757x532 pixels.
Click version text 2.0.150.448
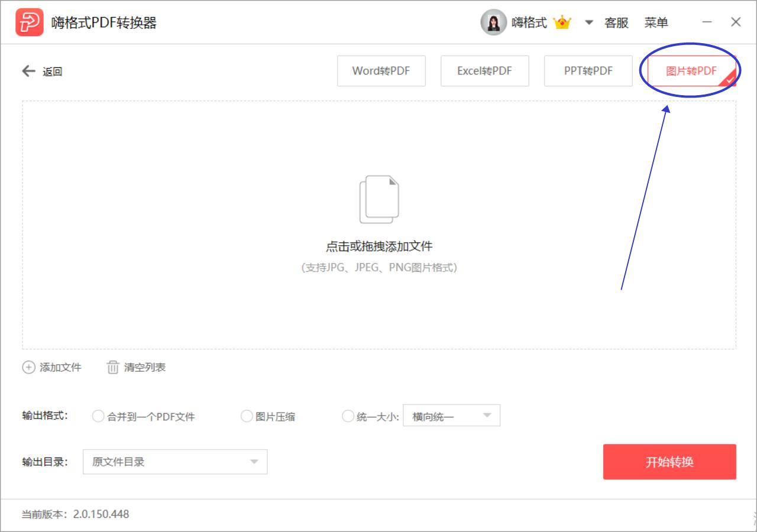point(101,514)
